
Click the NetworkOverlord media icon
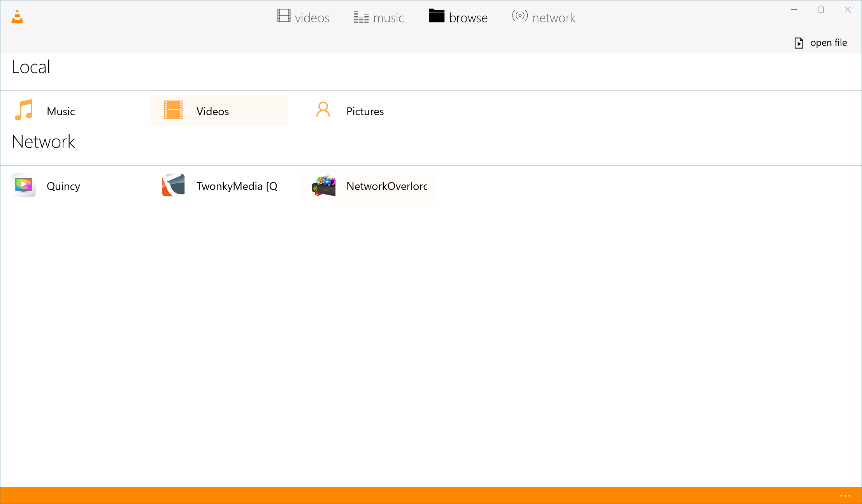pyautogui.click(x=322, y=185)
